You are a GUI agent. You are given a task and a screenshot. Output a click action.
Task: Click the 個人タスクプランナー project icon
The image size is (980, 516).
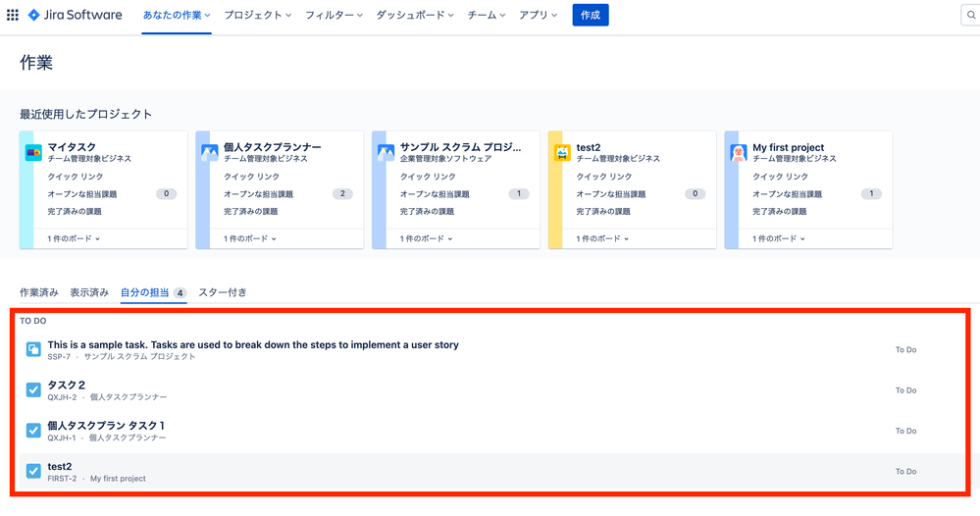click(209, 152)
